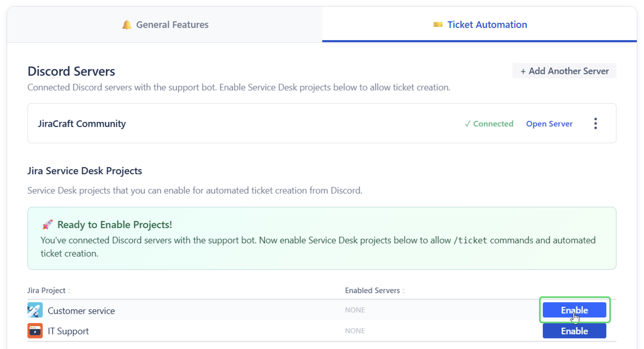Open JiraCraft Community server options dropdown
The height and width of the screenshot is (349, 644).
[596, 123]
